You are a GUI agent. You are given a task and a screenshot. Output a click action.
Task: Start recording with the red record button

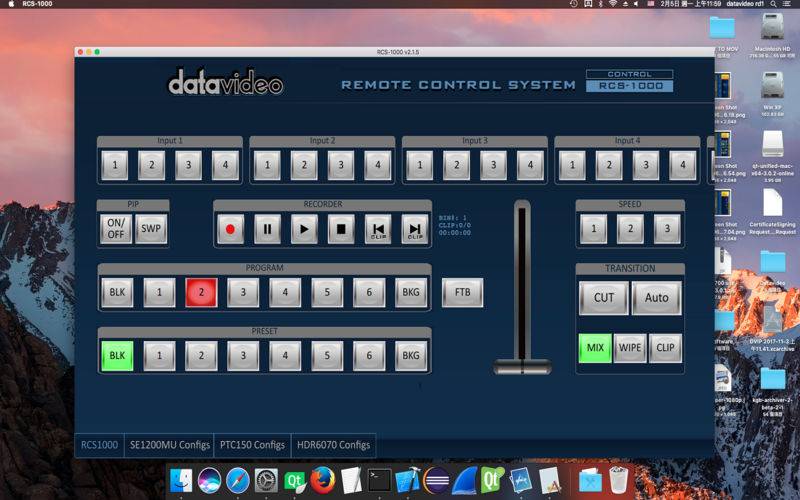230,229
